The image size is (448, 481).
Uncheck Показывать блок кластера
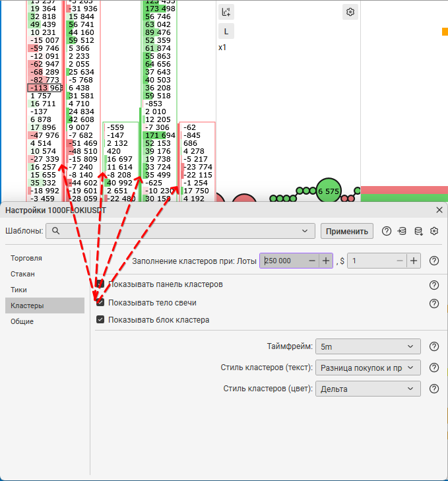click(100, 320)
